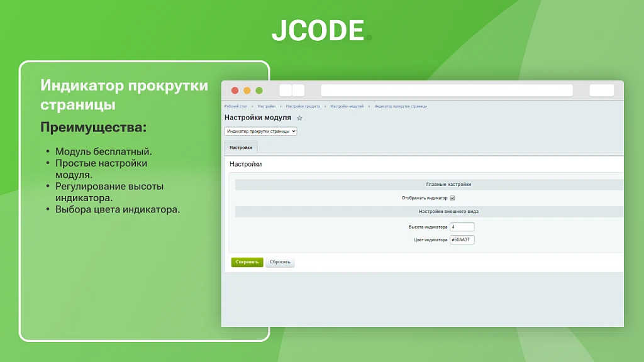The height and width of the screenshot is (362, 644).
Task: Open the last breadcrumb Индикатор прокрутки страницы
Action: [x=401, y=106]
